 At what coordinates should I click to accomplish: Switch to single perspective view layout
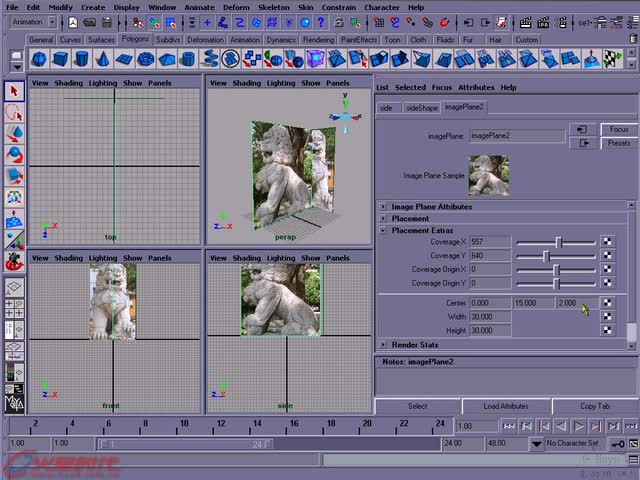14,286
